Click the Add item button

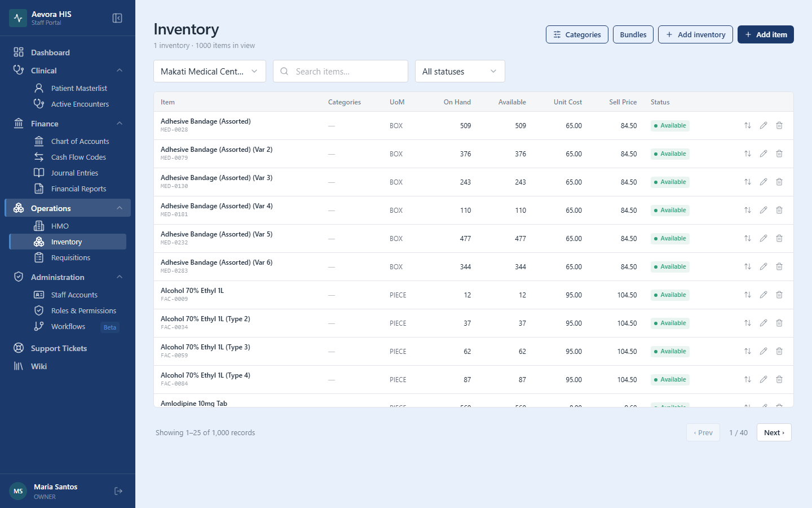766,34
